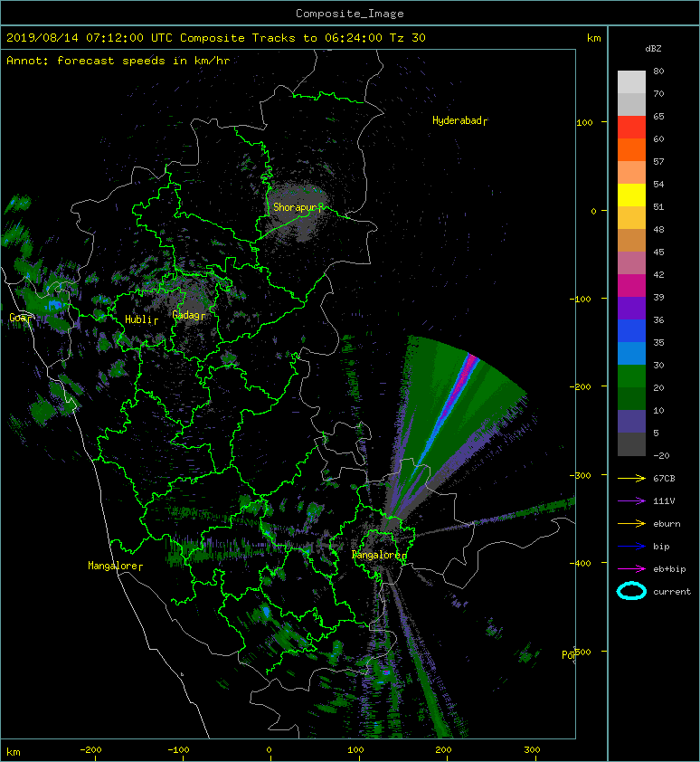Select the red swatch in the dBZ legend
Image resolution: width=700 pixels, height=762 pixels.
(x=631, y=128)
